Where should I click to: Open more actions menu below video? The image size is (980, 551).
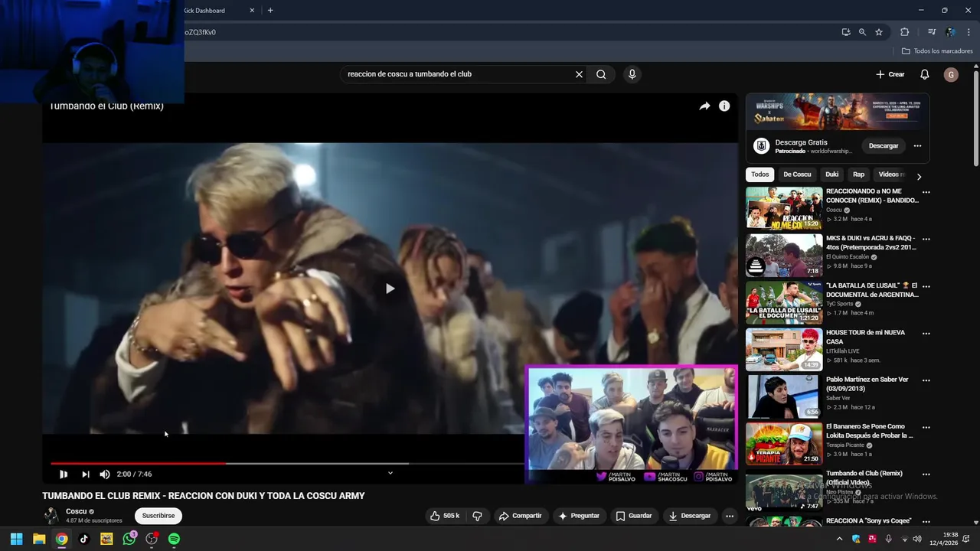coord(730,516)
